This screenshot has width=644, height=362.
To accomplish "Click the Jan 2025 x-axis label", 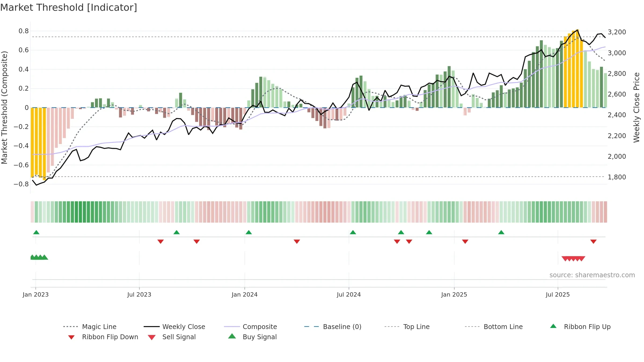I will pos(454,294).
